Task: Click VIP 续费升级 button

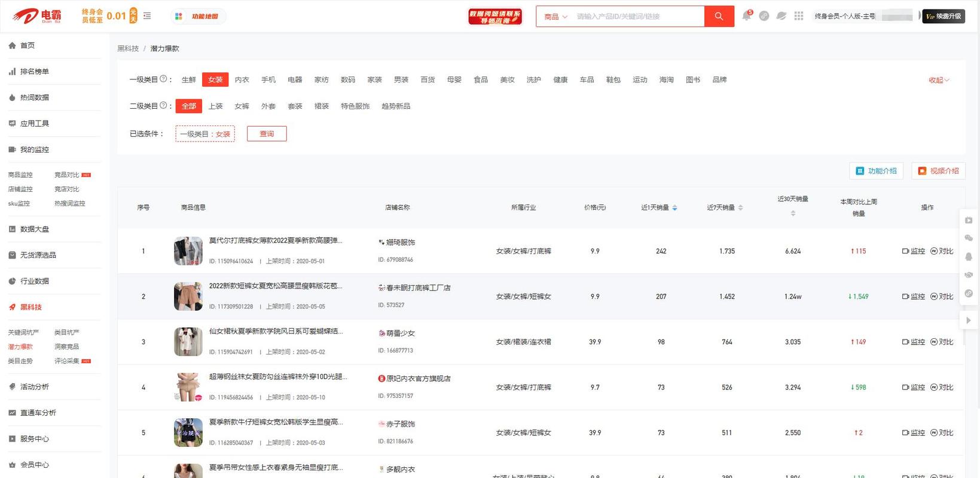Action: pos(944,16)
